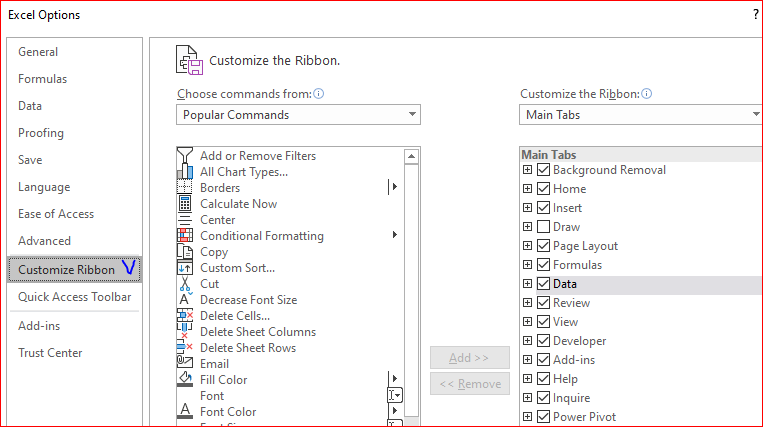Toggle the Power Pivot checkbox
Image resolution: width=763 pixels, height=427 pixels.
pos(543,417)
